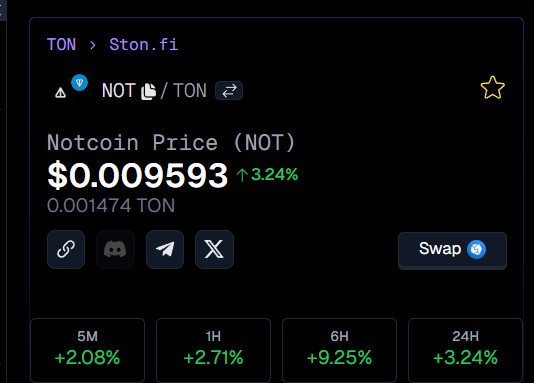The image size is (534, 383).
Task: Swap the NOT/TON pair order
Action: pos(229,91)
